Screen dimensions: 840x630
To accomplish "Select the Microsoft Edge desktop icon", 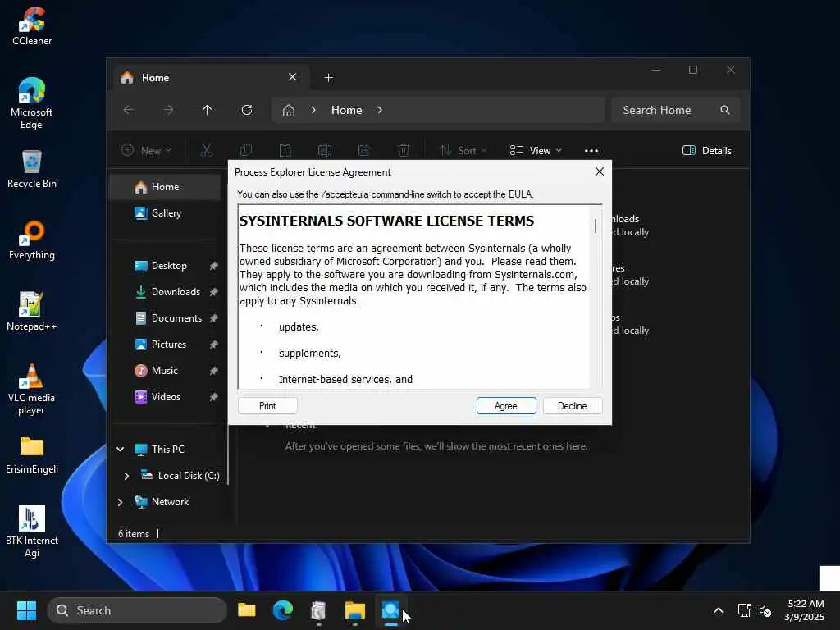I will click(x=32, y=103).
